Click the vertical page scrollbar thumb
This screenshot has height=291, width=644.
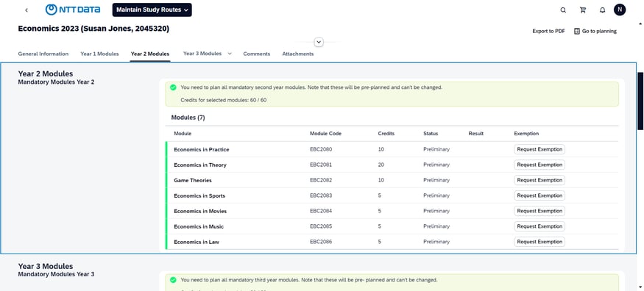point(640,101)
